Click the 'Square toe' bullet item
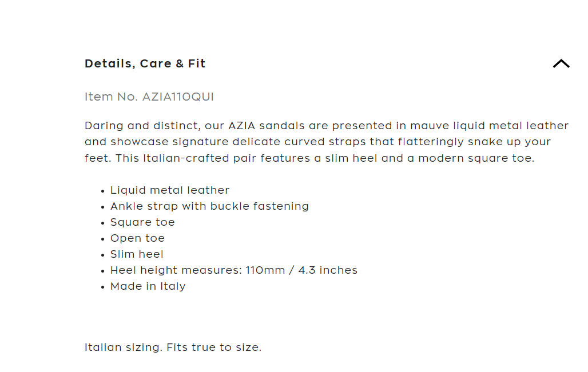This screenshot has height=372, width=588. click(x=142, y=222)
